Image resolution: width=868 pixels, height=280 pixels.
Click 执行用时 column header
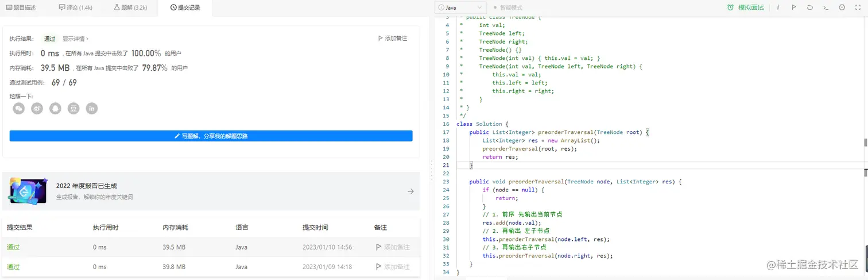coord(106,228)
